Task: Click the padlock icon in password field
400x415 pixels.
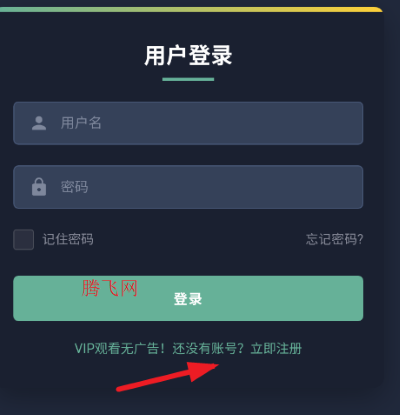Action: [x=39, y=187]
